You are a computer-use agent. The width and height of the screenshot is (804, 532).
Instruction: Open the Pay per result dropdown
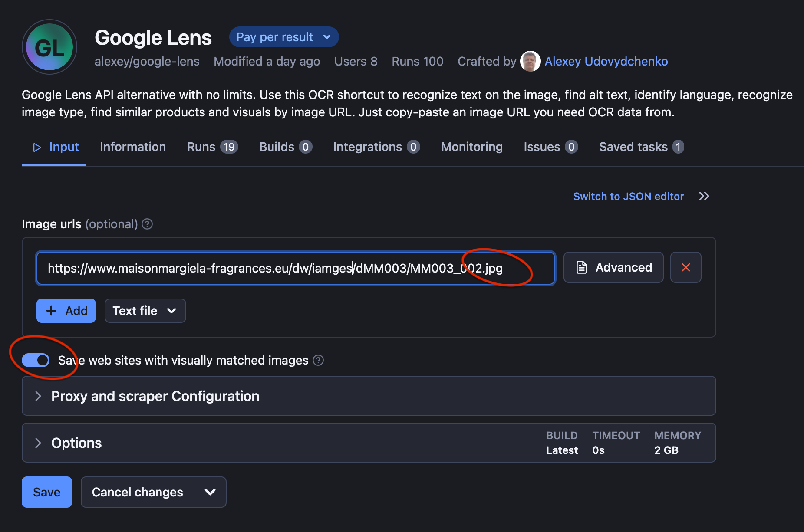tap(283, 37)
